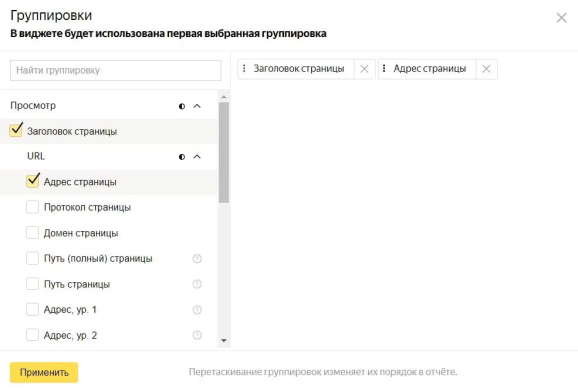Uncheck the Заголовок страницы checkbox
Image resolution: width=578 pixels, height=391 pixels.
pos(16,130)
